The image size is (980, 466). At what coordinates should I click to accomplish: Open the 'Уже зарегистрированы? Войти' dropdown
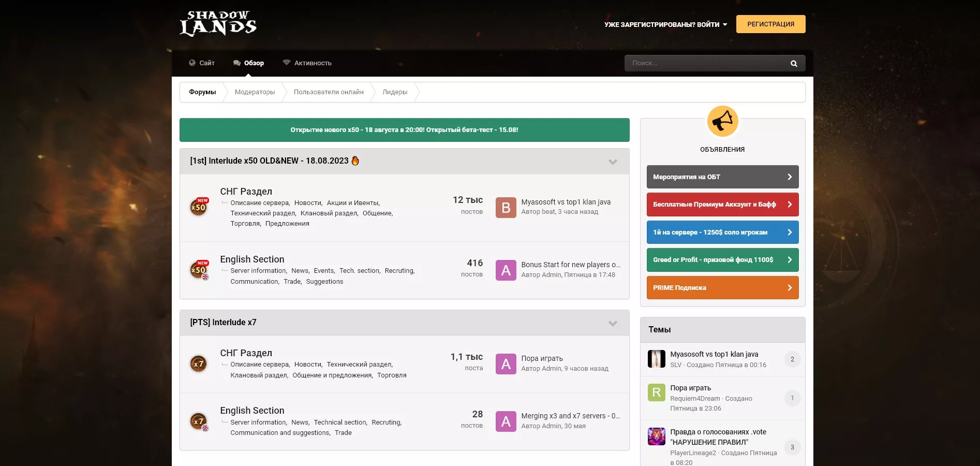665,24
